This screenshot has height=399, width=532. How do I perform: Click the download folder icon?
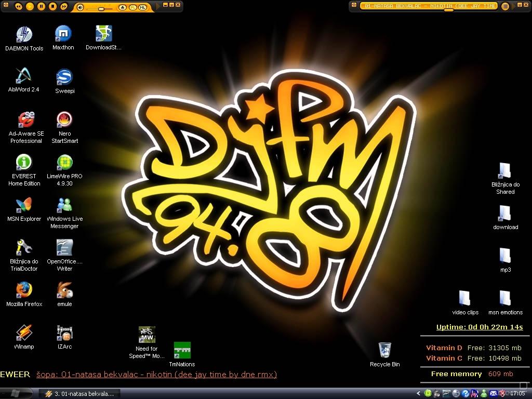[505, 218]
